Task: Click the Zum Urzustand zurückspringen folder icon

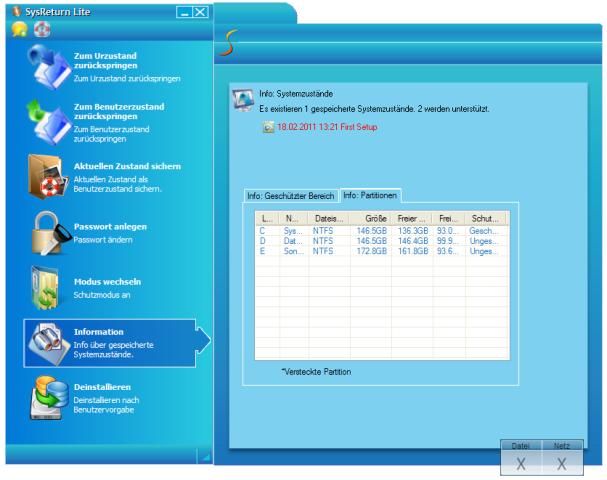Action: coord(48,67)
